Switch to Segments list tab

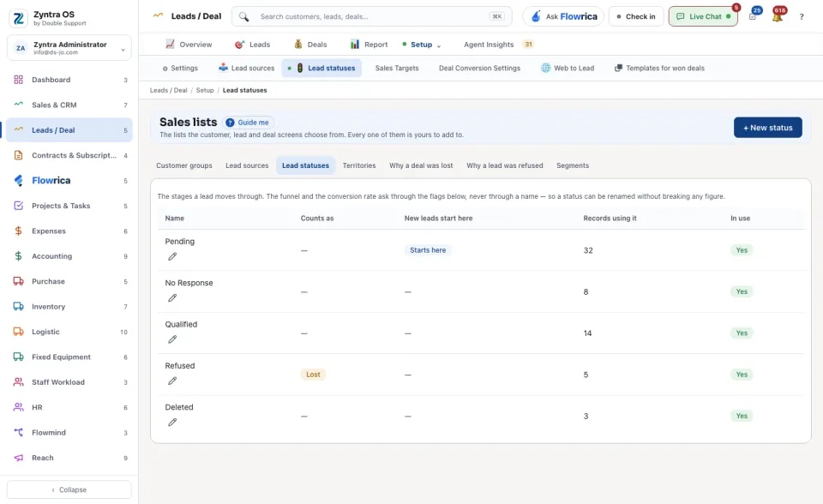[573, 165]
